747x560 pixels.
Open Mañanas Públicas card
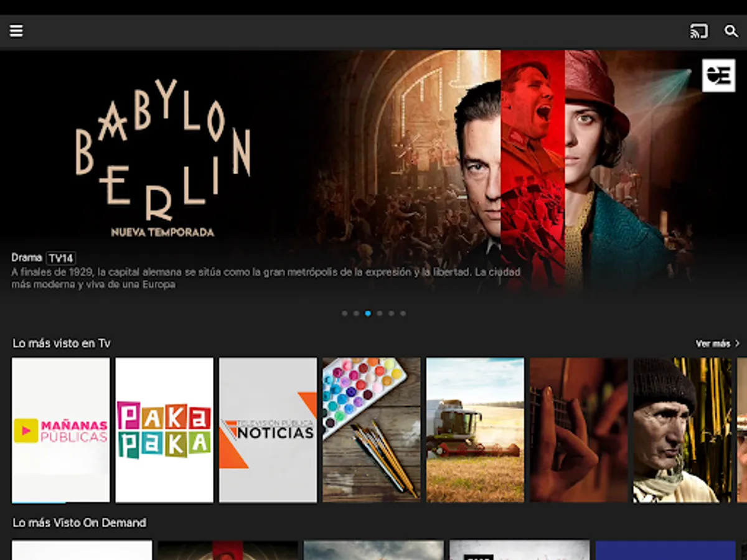(x=61, y=430)
